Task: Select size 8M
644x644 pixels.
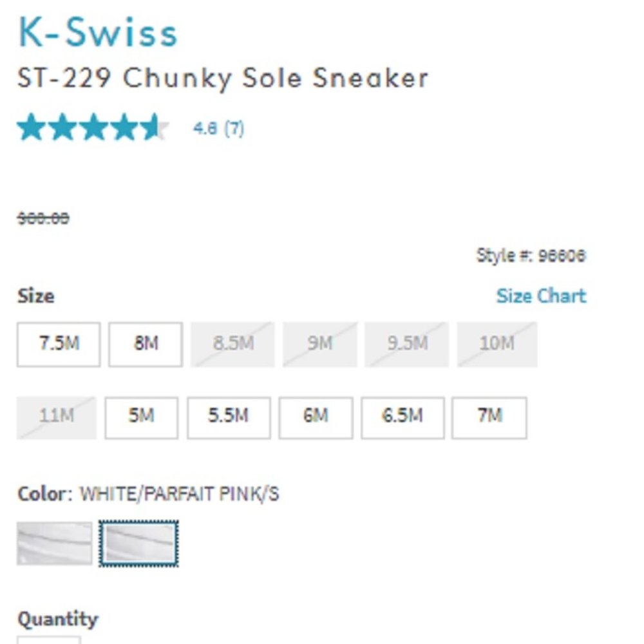Action: (x=145, y=344)
